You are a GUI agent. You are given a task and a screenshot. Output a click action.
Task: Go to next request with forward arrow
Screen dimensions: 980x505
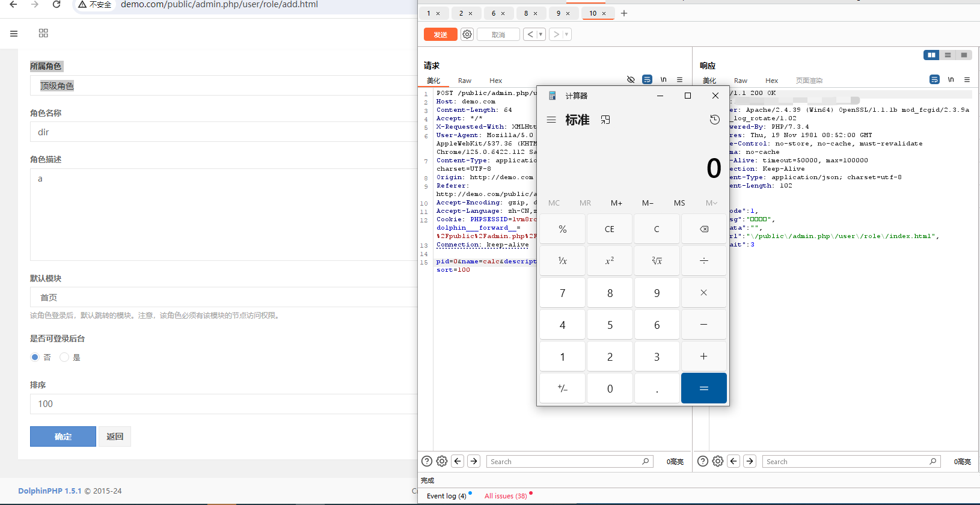tap(556, 34)
